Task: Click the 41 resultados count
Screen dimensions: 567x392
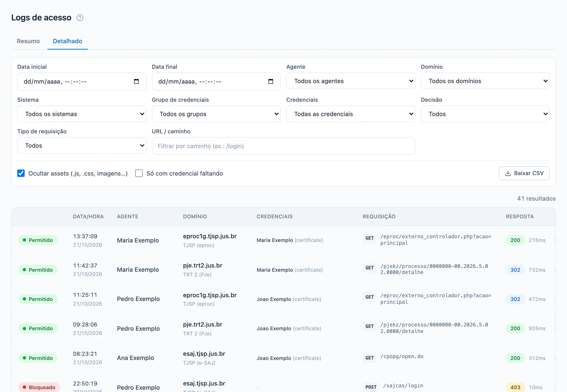Action: [x=536, y=199]
